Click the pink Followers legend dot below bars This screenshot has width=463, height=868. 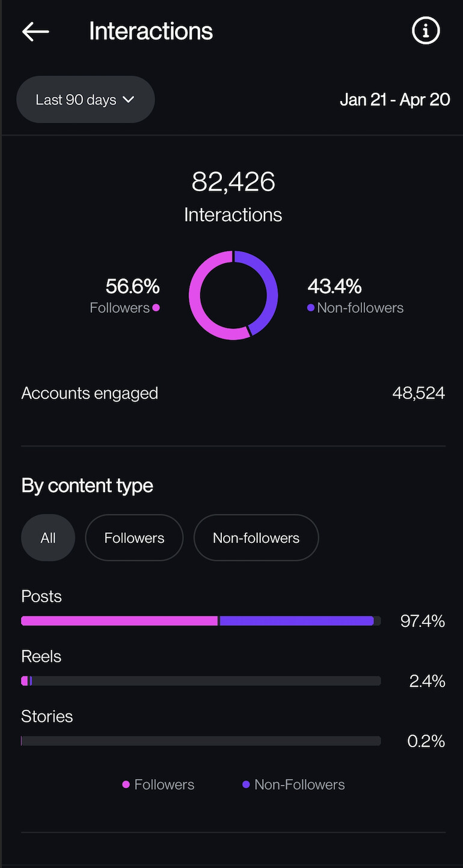coord(126,784)
